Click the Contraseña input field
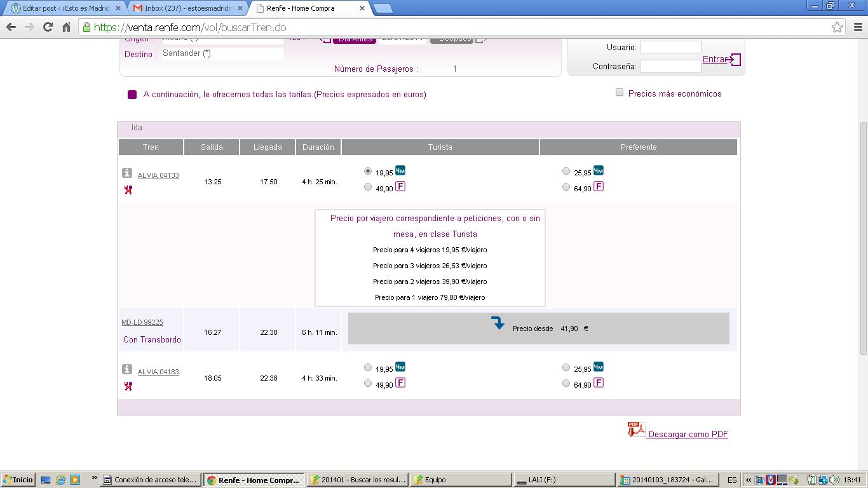The height and width of the screenshot is (488, 868). coord(670,66)
